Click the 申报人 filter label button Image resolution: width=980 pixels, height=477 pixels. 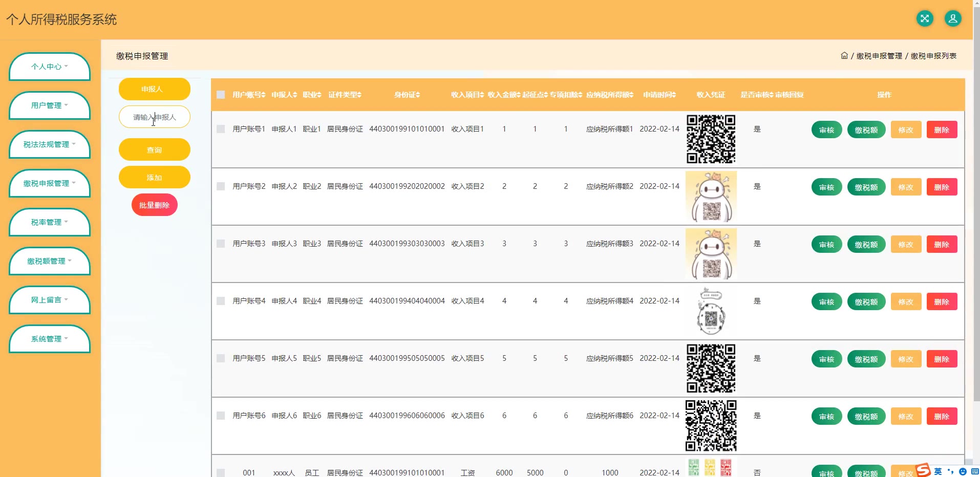tap(155, 89)
